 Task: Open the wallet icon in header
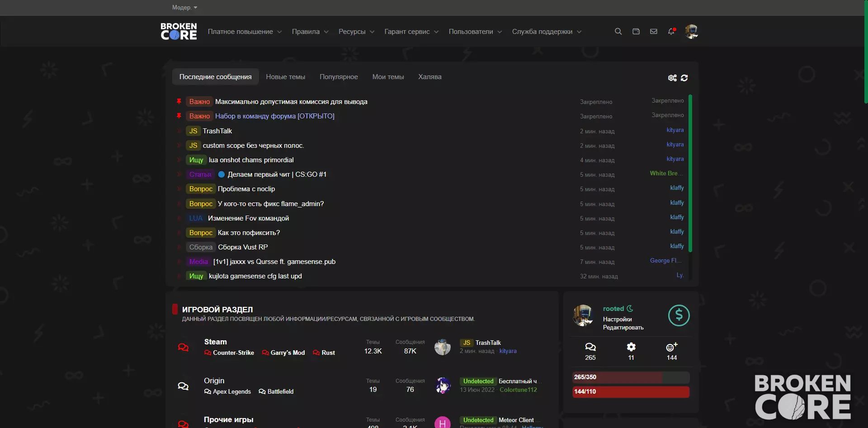coord(636,32)
